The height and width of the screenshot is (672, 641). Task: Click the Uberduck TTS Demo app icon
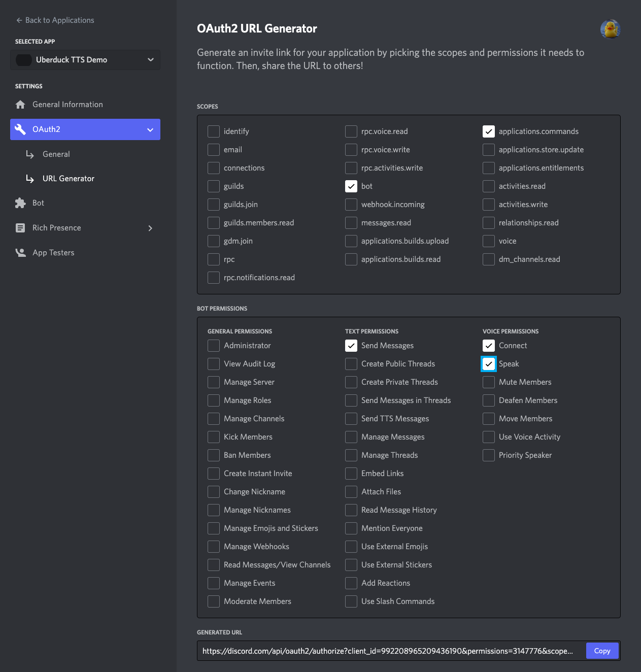pos(24,60)
